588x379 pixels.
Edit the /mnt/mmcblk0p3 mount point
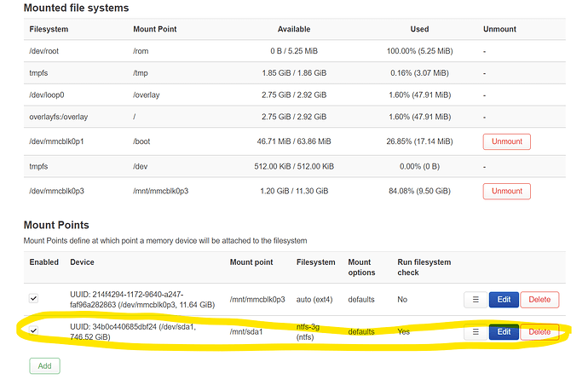coord(504,300)
